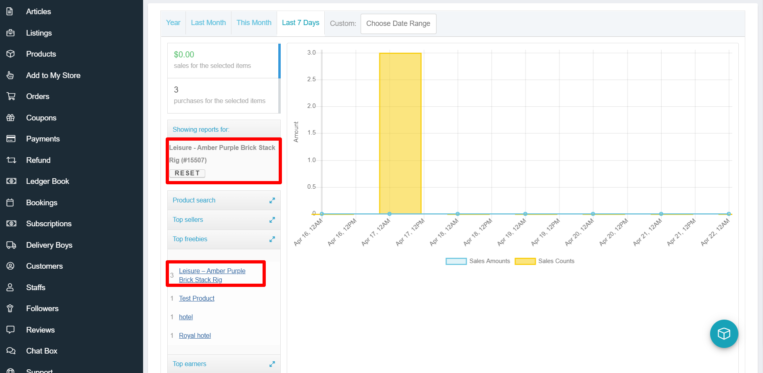Open the Chat Box speech bubble icon
This screenshot has height=373, width=763.
tap(10, 351)
